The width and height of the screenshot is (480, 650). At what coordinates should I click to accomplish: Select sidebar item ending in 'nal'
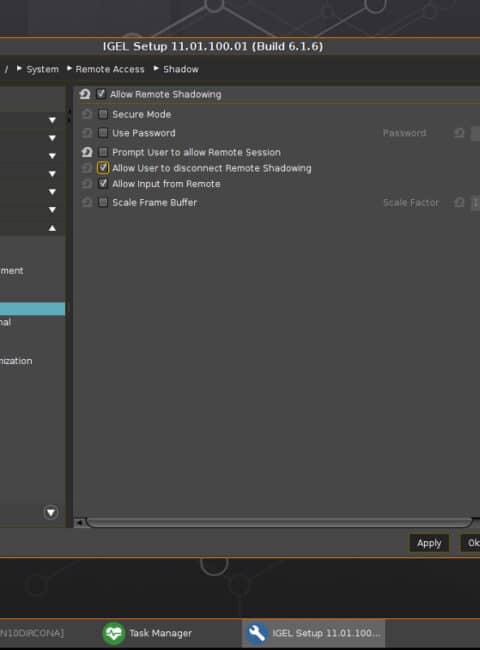5,322
